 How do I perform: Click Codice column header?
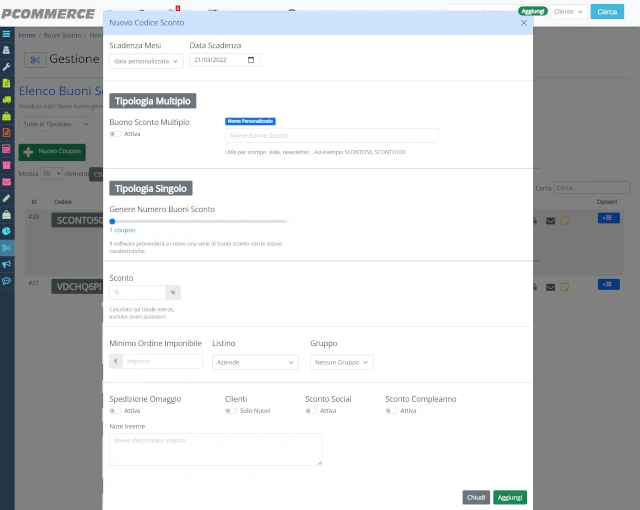[62, 202]
